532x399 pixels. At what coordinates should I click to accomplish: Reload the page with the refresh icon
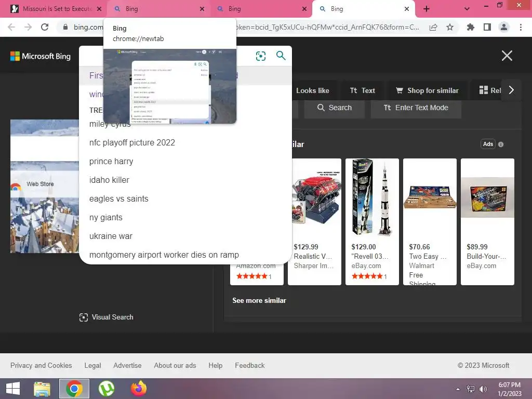[45, 27]
